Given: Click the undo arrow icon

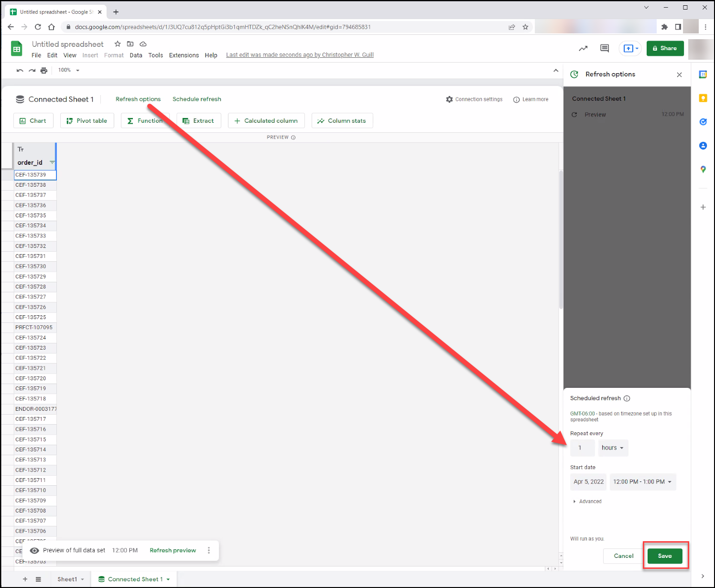Looking at the screenshot, I should (20, 70).
